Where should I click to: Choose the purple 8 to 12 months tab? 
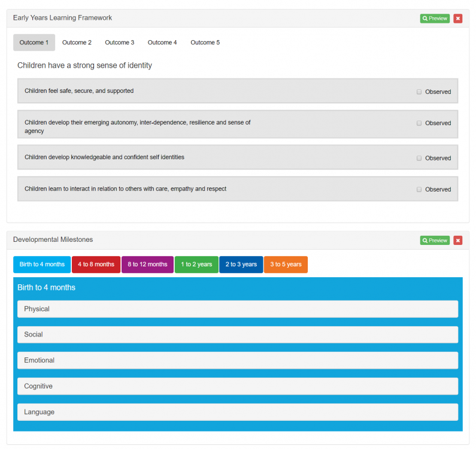[x=147, y=265]
